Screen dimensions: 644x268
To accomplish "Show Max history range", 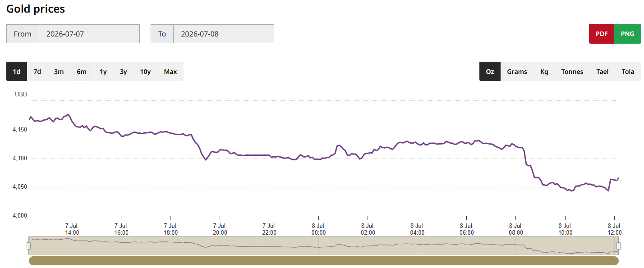I will tap(170, 72).
